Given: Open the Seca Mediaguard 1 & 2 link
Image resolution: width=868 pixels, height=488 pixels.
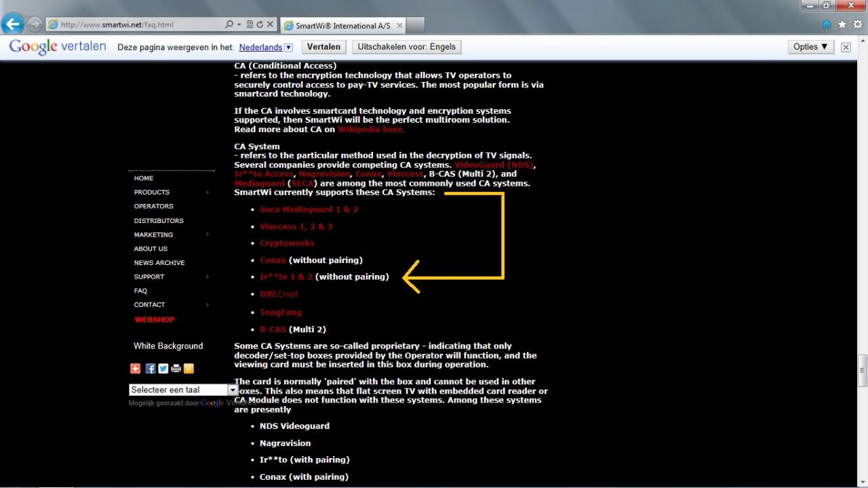Looking at the screenshot, I should click(x=309, y=209).
